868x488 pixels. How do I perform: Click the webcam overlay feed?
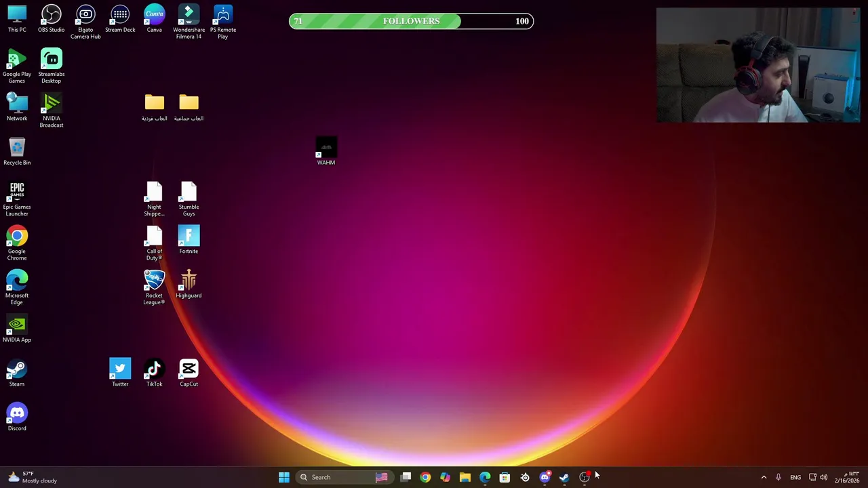(x=758, y=65)
